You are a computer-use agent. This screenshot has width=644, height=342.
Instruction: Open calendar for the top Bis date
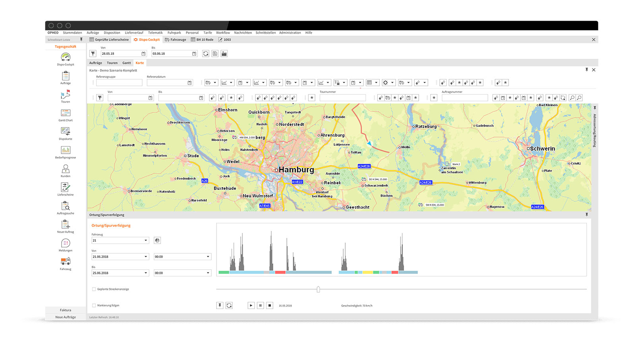point(194,54)
